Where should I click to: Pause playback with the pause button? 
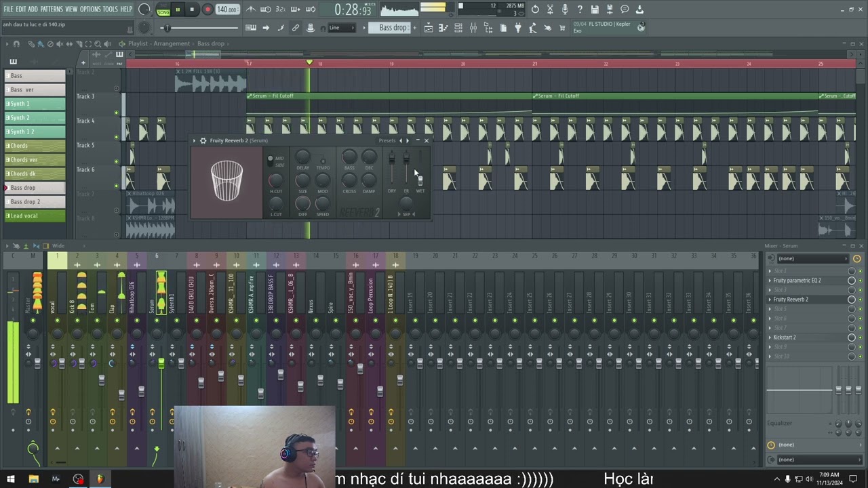(x=178, y=9)
